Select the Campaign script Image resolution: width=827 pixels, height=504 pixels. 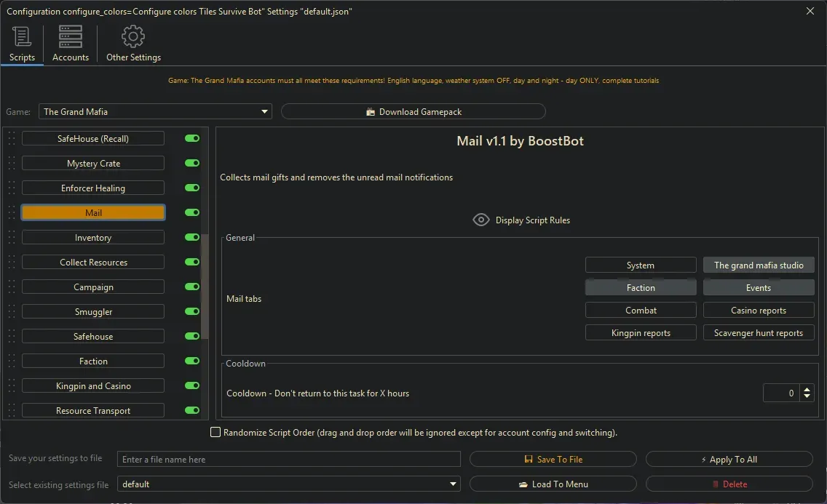[x=93, y=287]
